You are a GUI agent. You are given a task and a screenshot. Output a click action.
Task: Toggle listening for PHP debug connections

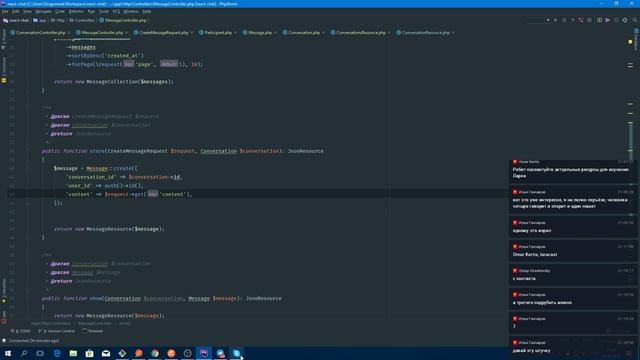coord(581,20)
